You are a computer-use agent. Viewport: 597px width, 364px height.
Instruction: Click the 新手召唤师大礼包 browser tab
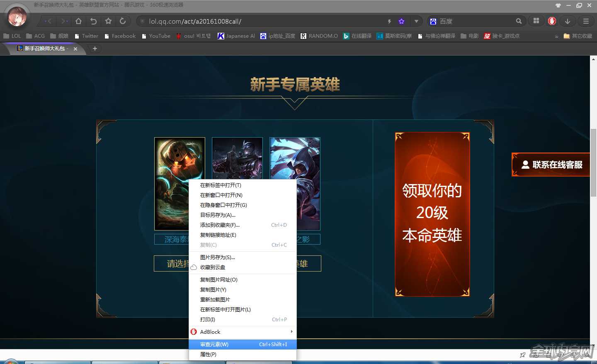[44, 49]
